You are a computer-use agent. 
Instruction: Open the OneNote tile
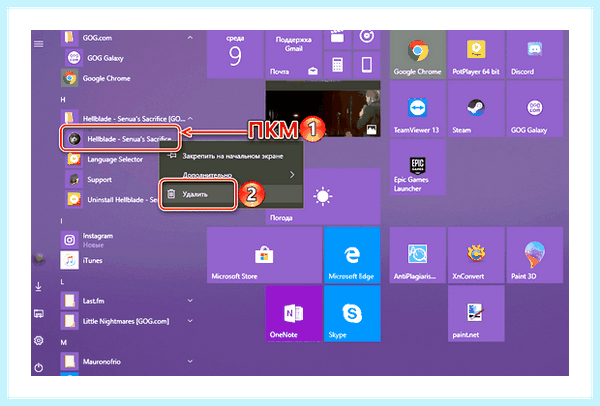pyautogui.click(x=293, y=313)
